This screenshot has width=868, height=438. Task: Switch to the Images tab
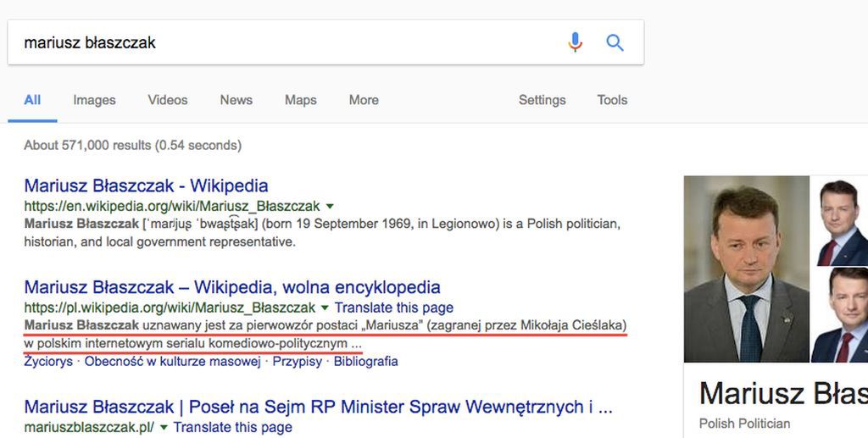tap(94, 100)
